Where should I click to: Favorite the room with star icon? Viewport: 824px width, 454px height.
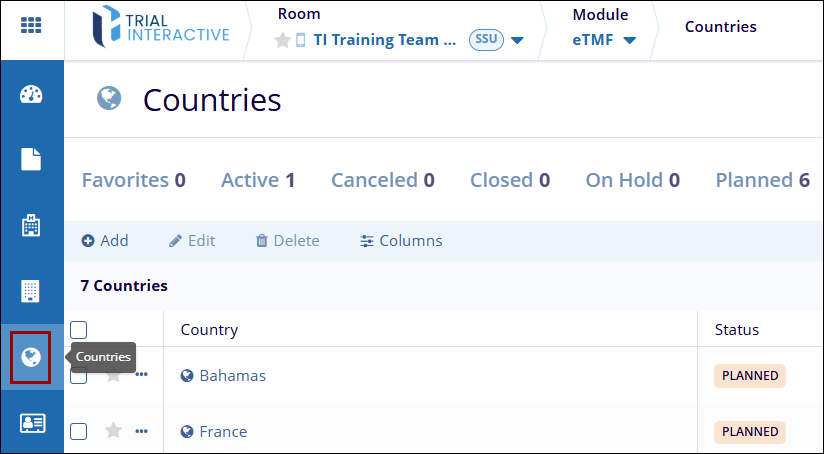[283, 41]
